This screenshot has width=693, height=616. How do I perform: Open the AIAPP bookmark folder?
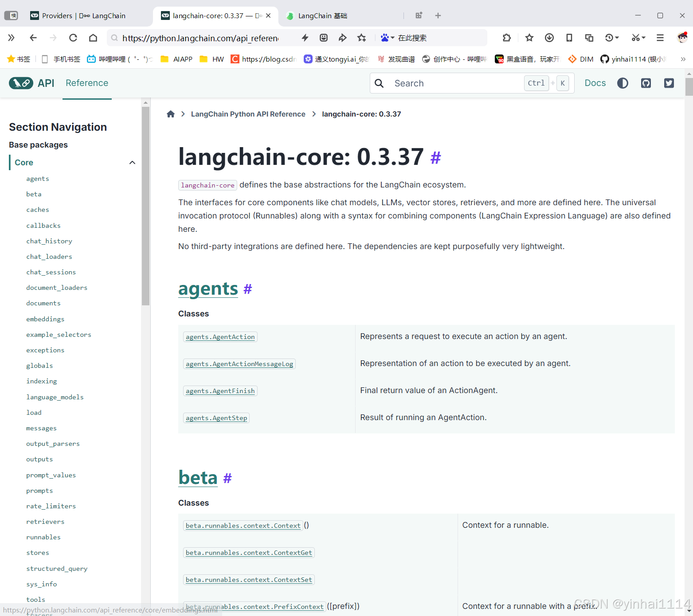point(176,59)
